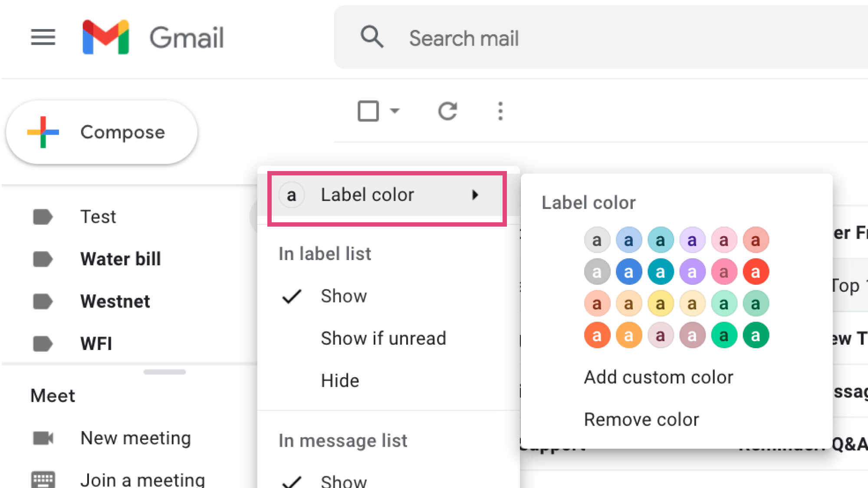868x488 pixels.
Task: Choose Show if unread in label list
Action: (x=383, y=338)
